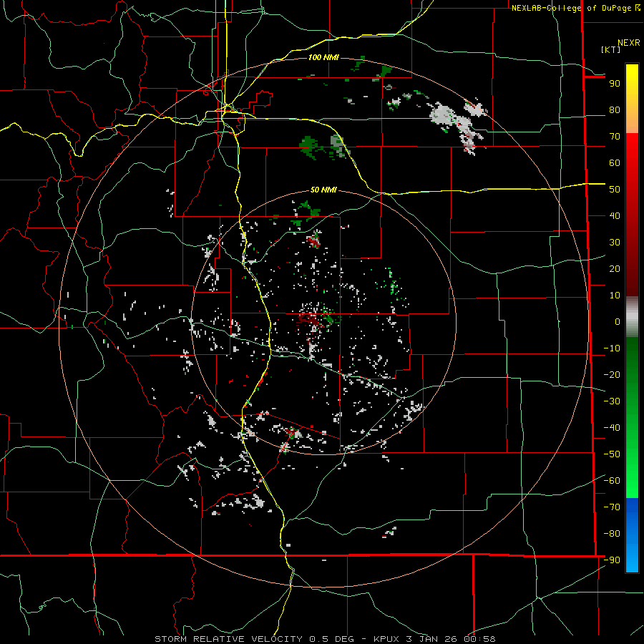Click the "KPUX" radar site ID in the footer
644x644 pixels.
386,639
